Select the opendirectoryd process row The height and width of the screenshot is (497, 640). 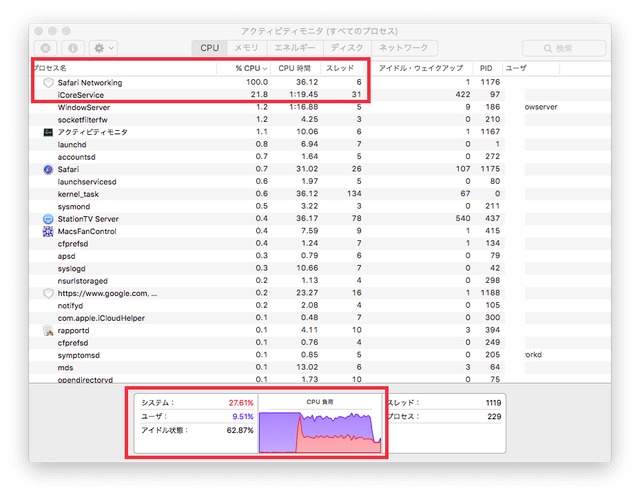pos(320,379)
